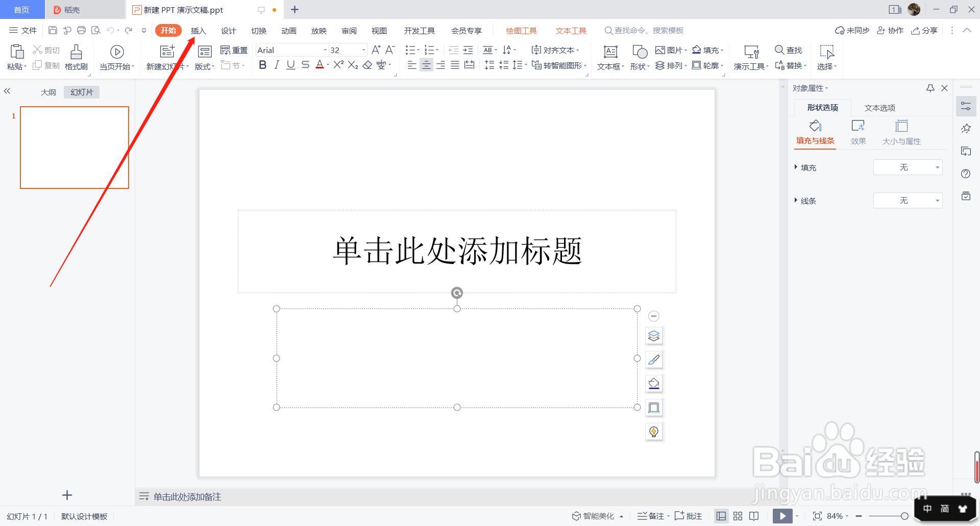Toggle Italic formatting
The height and width of the screenshot is (526, 980).
pos(277,65)
